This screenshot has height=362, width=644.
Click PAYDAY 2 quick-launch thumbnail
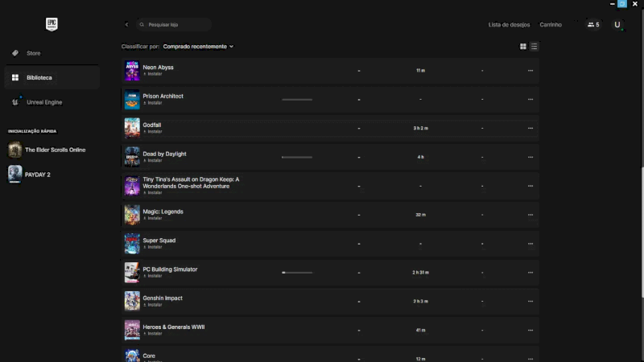tap(15, 174)
